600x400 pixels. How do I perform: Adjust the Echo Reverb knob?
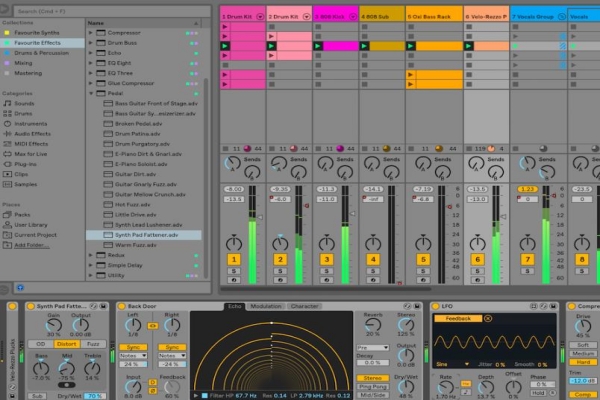pos(372,325)
